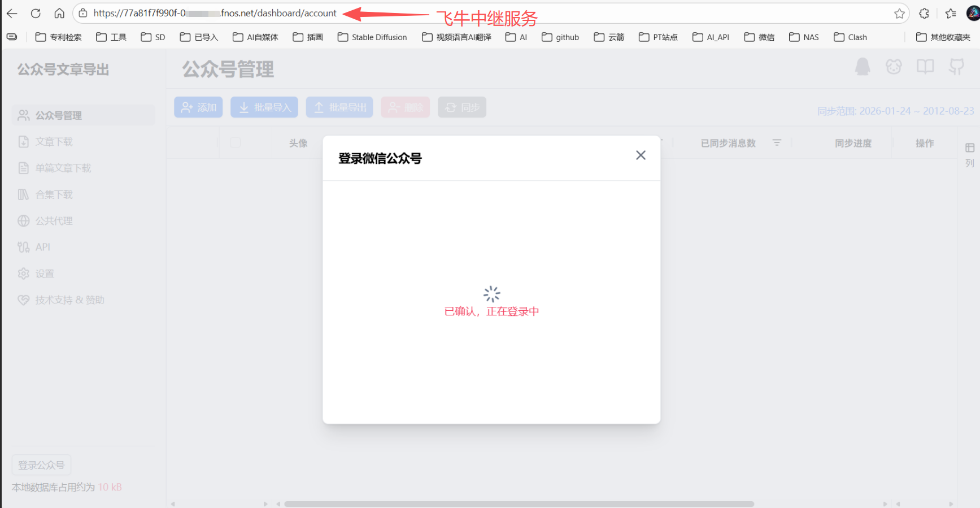Screen dimensions: 980x508
Task: Click the red 删除 button
Action: 406,107
